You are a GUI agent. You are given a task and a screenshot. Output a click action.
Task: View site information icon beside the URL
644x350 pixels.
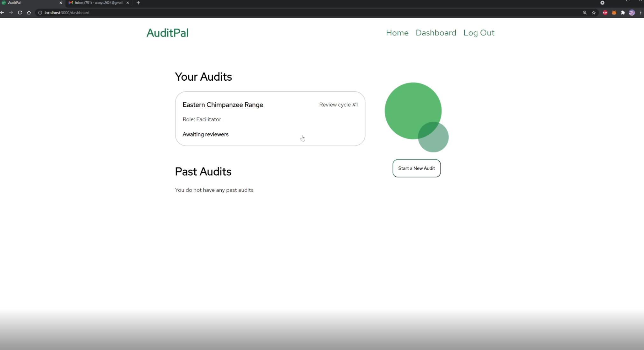[40, 13]
